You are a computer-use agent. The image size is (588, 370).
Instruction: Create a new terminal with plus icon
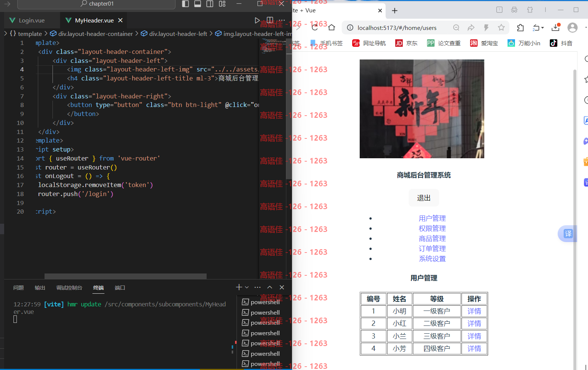click(239, 287)
